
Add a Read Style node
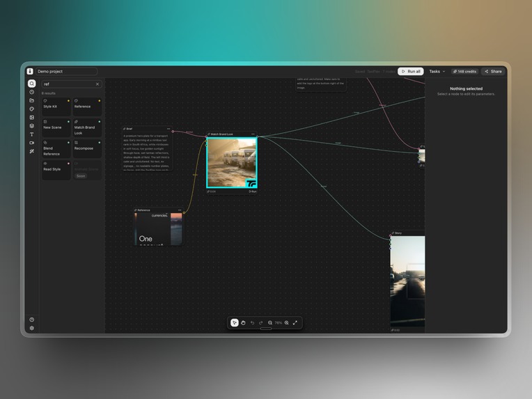(56, 170)
